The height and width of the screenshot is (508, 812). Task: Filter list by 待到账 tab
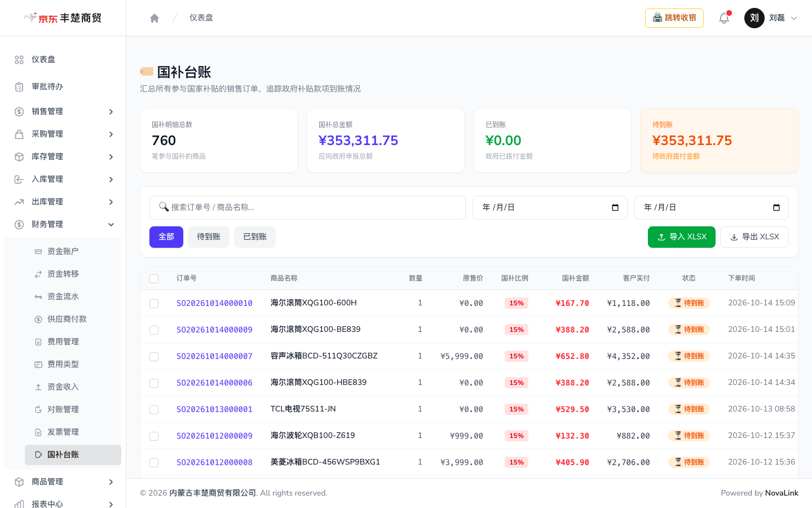coord(209,237)
